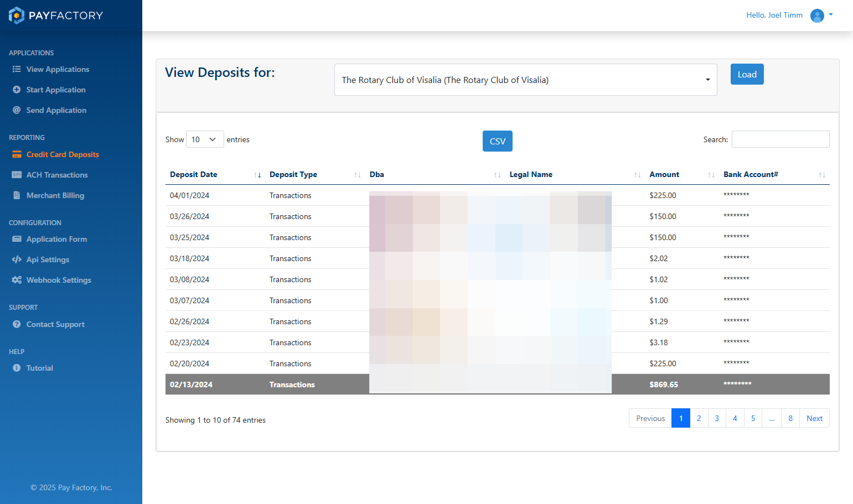Click the ACH Transactions icon
Screen dimensions: 853x504
17,175
